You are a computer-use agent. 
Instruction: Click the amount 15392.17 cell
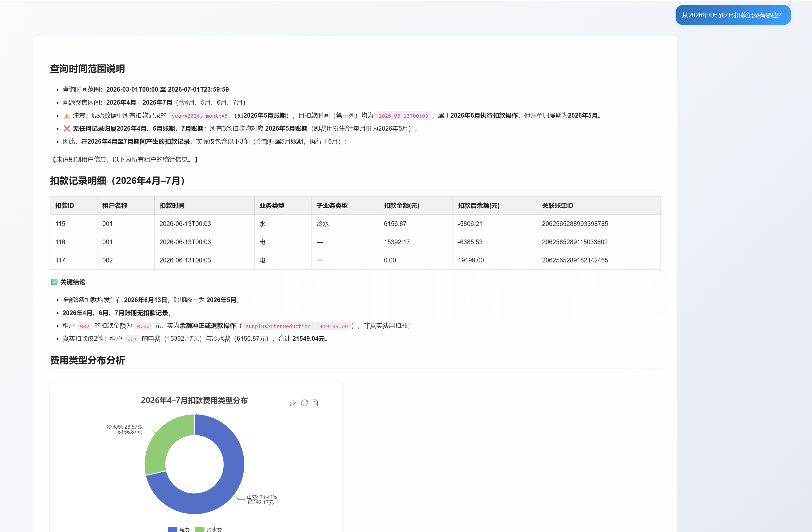[x=415, y=242]
